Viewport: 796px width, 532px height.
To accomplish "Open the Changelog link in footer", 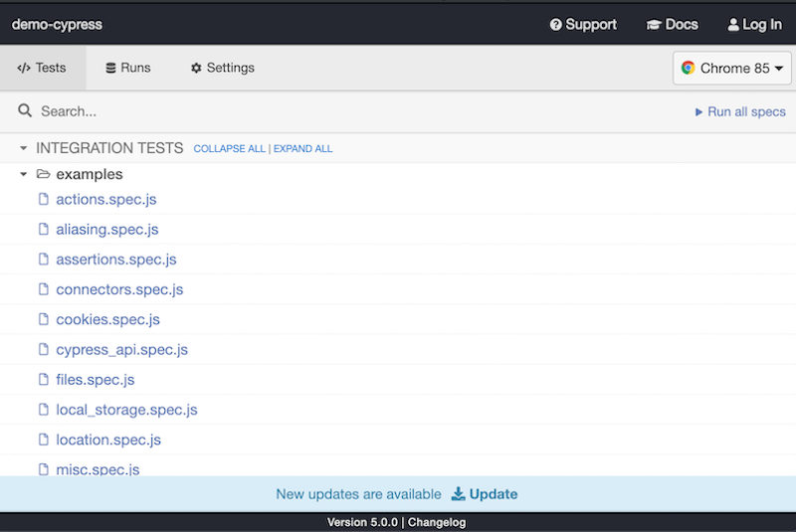I will coord(437,522).
